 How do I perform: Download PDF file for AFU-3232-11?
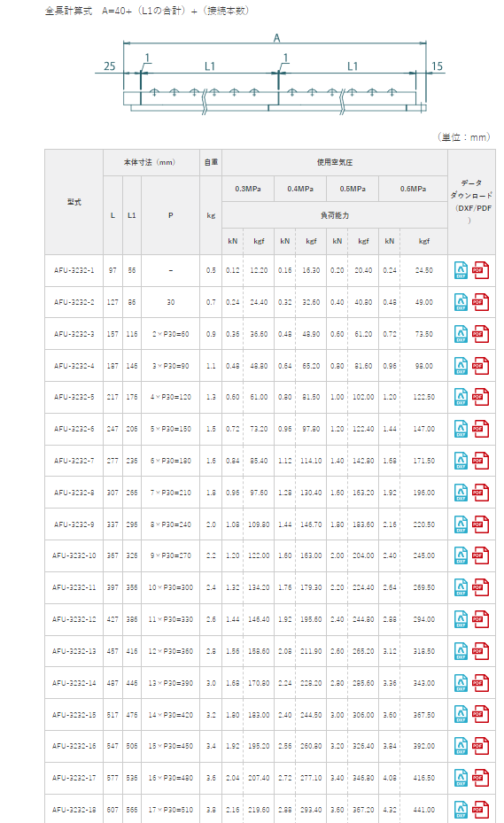click(480, 587)
